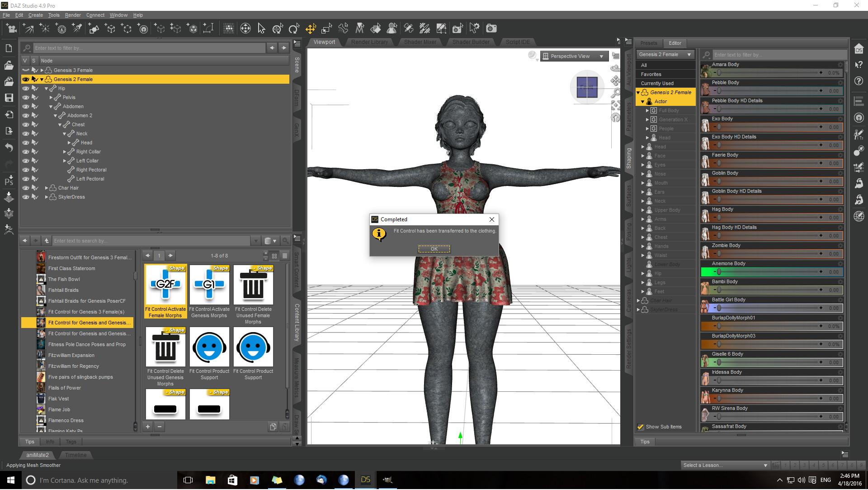Viewport: 868px width, 490px height.
Task: Uncheck the Show Sub Items checkbox
Action: click(x=641, y=427)
